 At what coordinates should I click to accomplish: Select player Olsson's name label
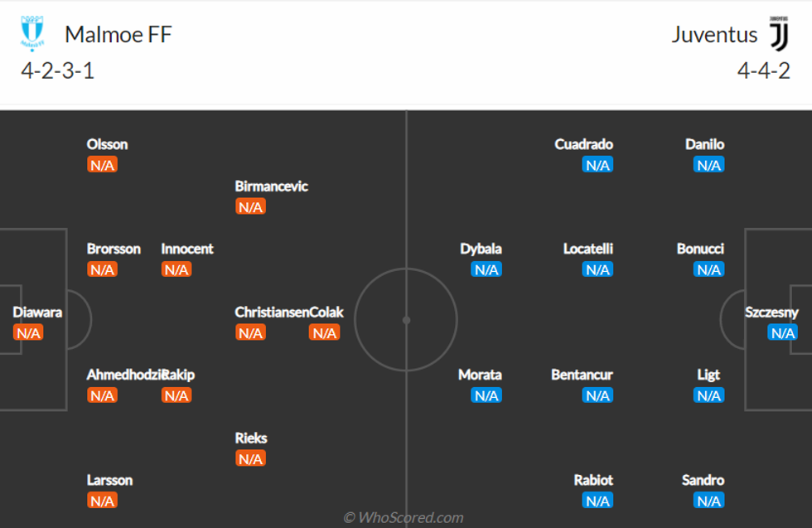tap(108, 144)
